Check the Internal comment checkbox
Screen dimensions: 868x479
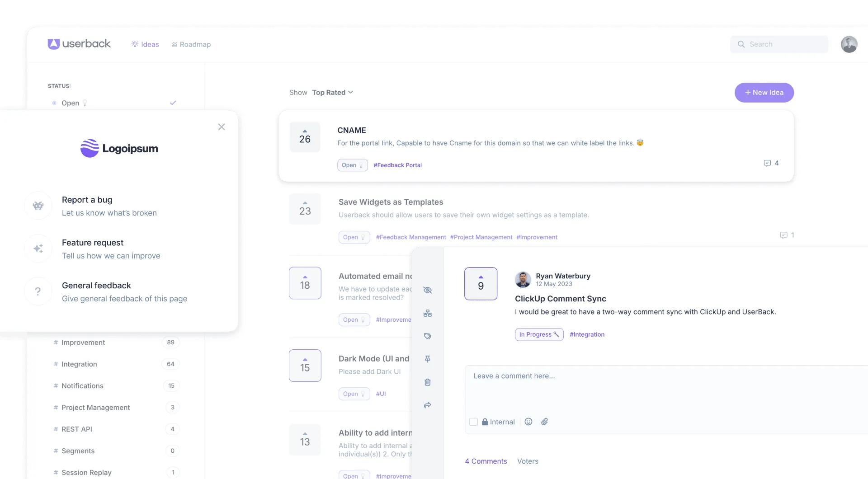[473, 422]
